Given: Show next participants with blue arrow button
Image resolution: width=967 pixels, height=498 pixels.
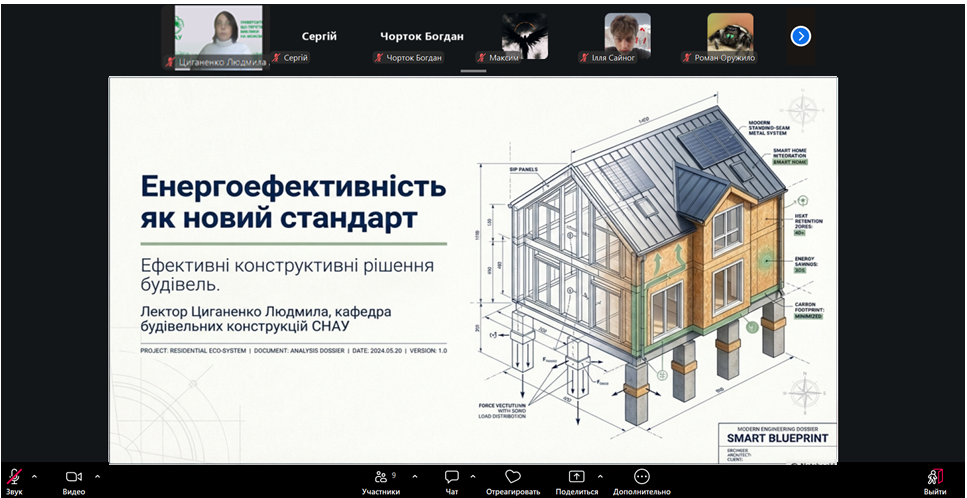Looking at the screenshot, I should (x=800, y=36).
